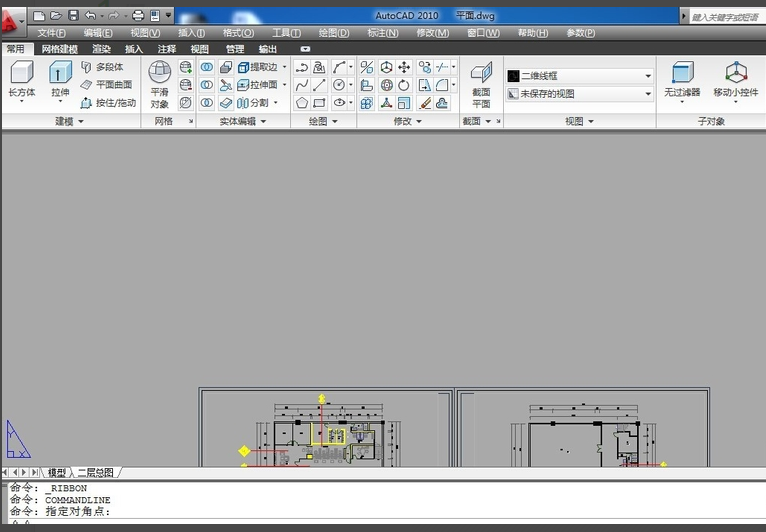Screen dimensions: 766x532
Task: Switch to the 二层总图 layout tab
Action: pyautogui.click(x=96, y=472)
